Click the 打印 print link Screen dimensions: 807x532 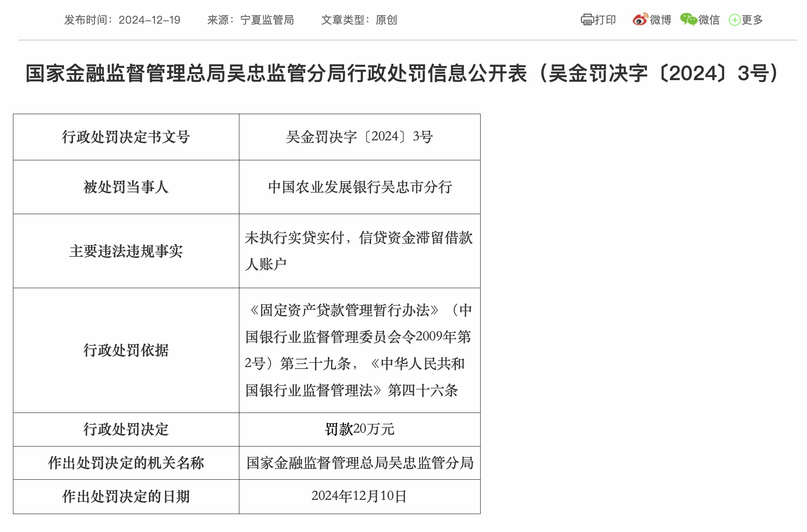[605, 19]
